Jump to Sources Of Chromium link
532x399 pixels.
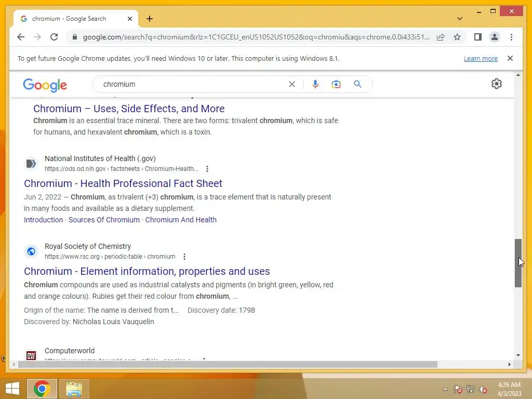[x=104, y=220]
